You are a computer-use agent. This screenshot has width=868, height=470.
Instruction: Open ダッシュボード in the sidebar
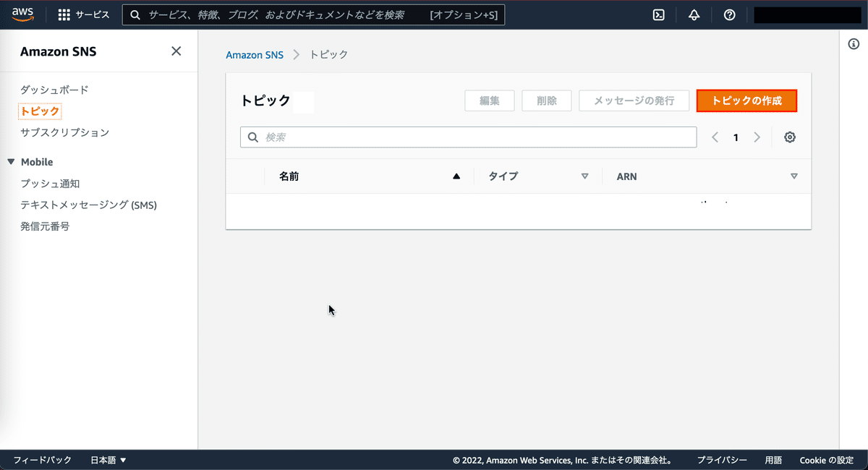[54, 90]
